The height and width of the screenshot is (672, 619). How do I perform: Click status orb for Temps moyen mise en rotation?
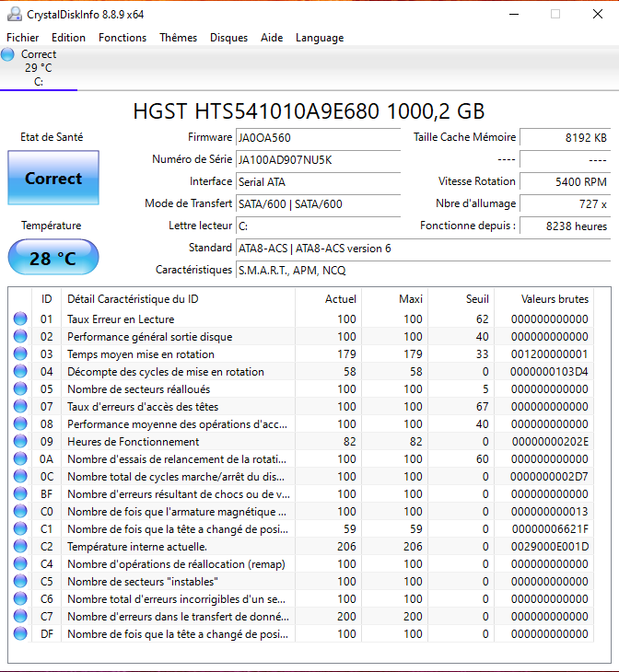tap(20, 354)
